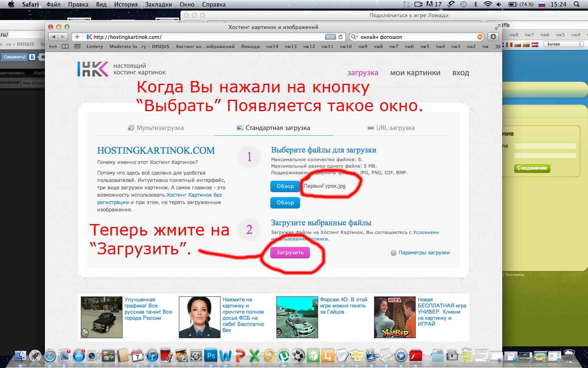Viewport: 588px width, 368px height.
Task: Open System Preferences gear in the Dock
Action: 196,356
